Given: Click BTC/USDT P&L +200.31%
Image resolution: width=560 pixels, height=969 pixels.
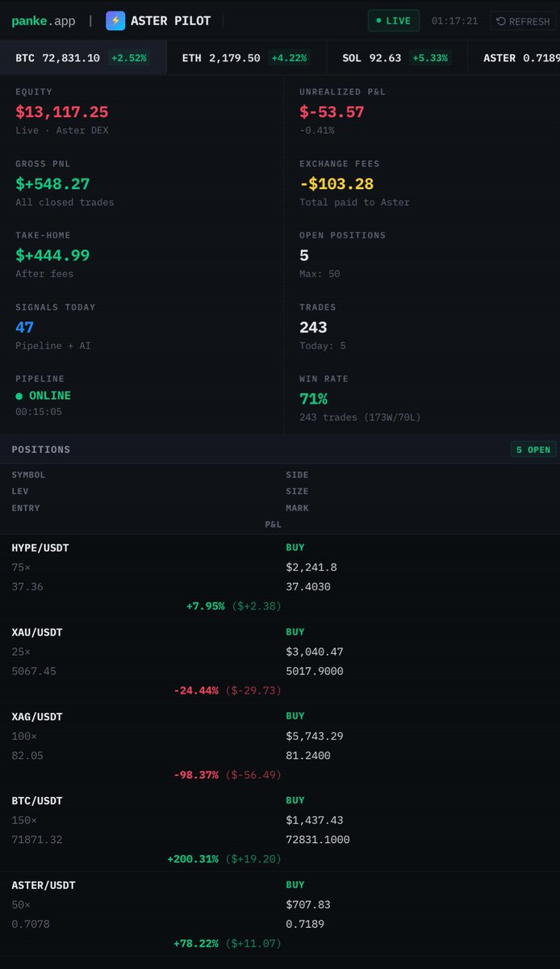Looking at the screenshot, I should pyautogui.click(x=193, y=859).
